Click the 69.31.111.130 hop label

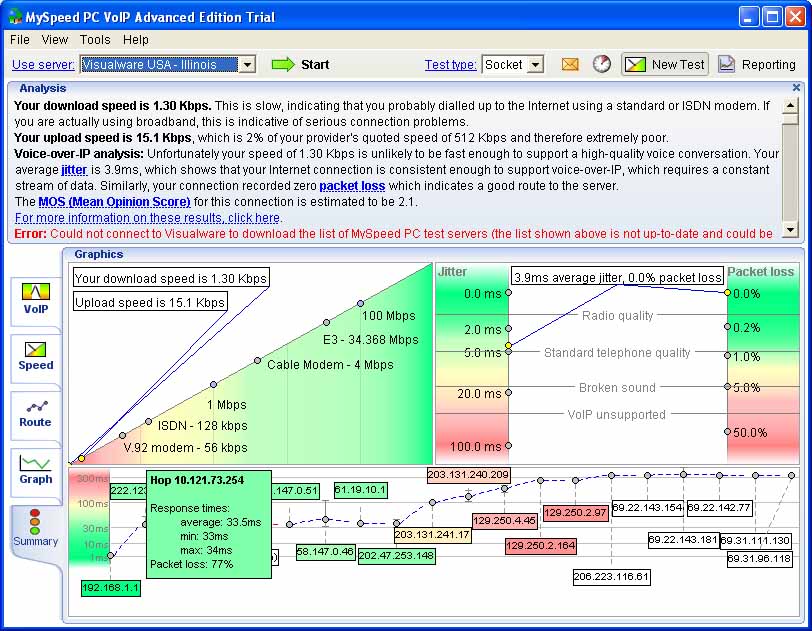coord(756,541)
